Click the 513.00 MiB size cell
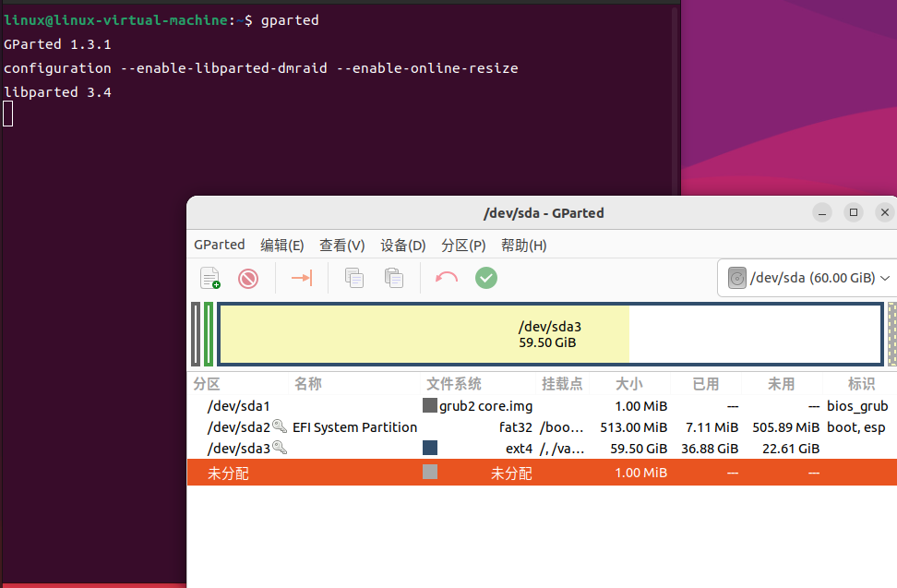 tap(633, 427)
